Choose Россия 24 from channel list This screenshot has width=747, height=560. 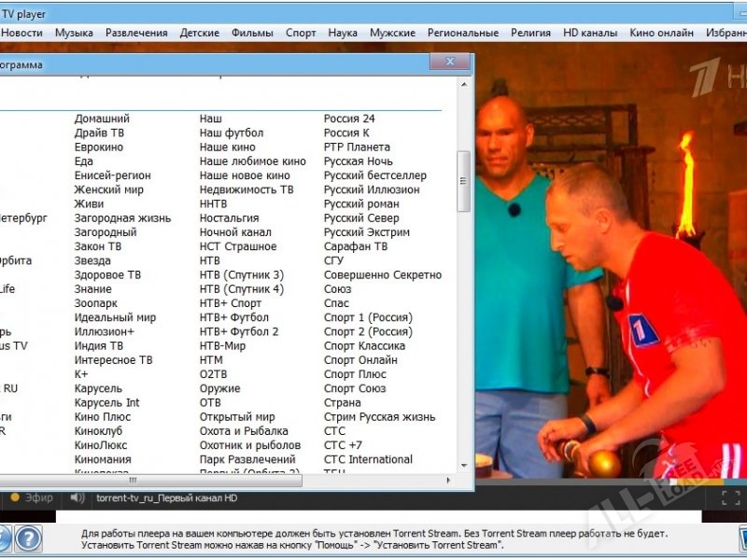point(349,119)
